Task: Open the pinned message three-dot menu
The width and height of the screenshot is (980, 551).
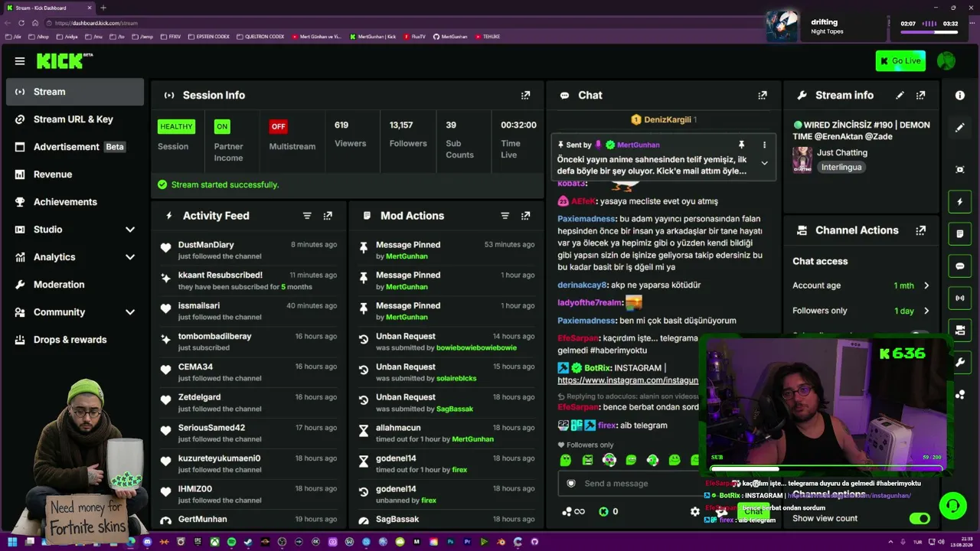Action: pos(764,145)
